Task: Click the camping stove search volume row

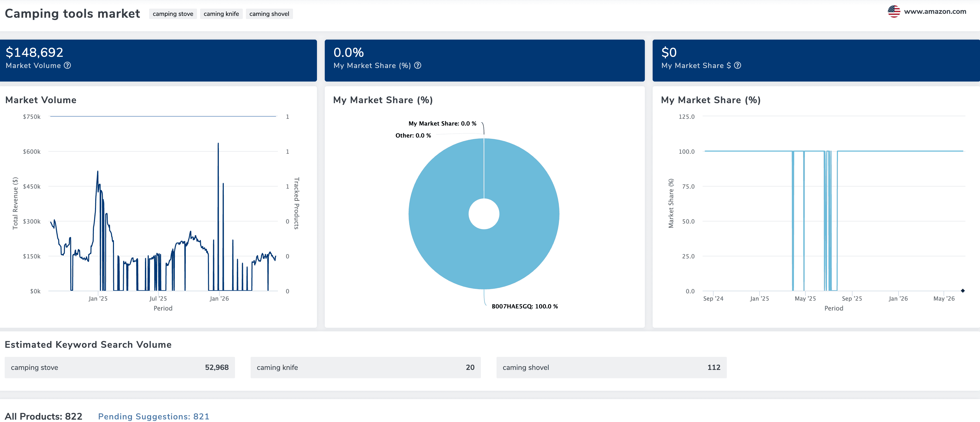Action: 120,368
